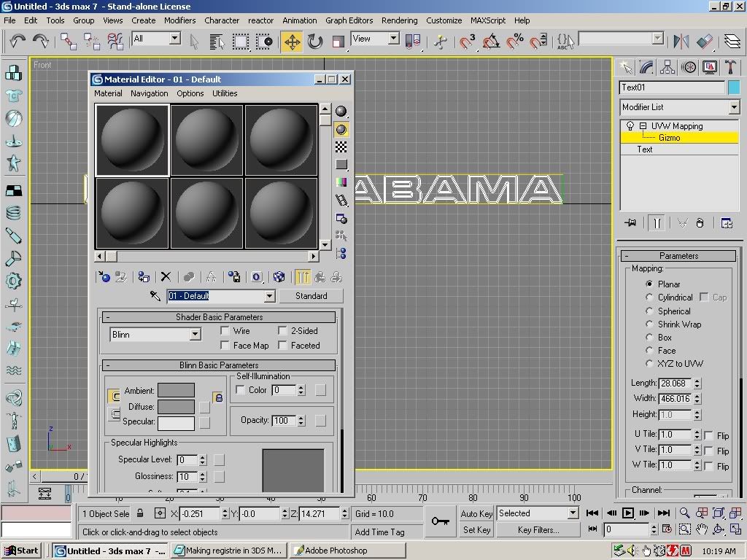747x560 pixels.
Task: Click the Undo arrow icon
Action: [18, 41]
